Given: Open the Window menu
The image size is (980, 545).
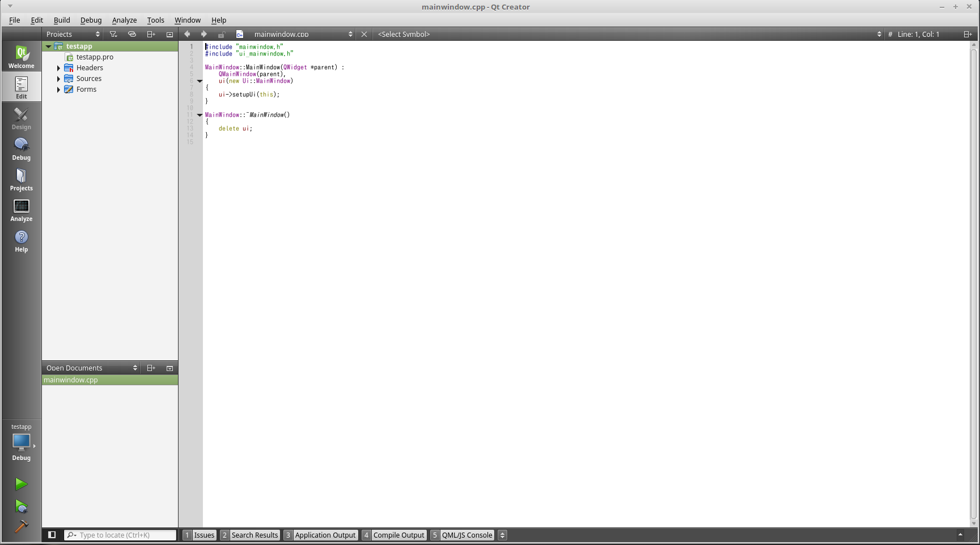Looking at the screenshot, I should pyautogui.click(x=188, y=20).
